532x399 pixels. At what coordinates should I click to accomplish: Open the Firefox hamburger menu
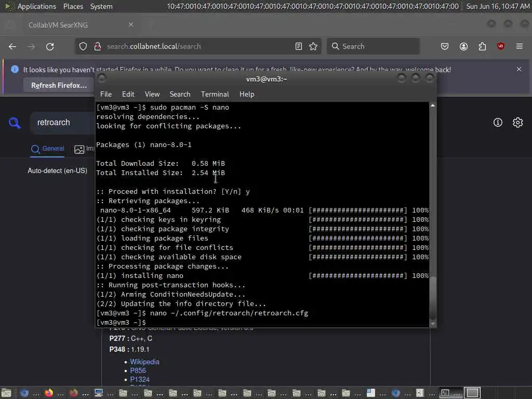click(520, 46)
